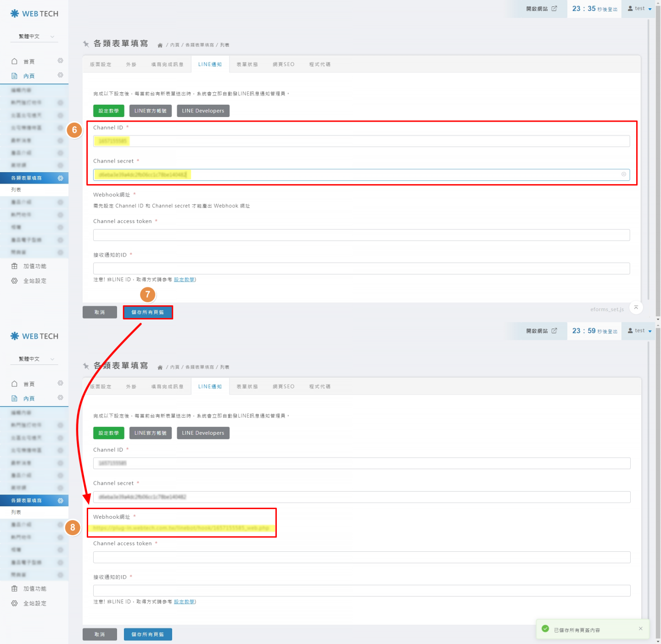Click 開啟網站 beside the 23:35 timer
661x644 pixels.
[x=541, y=9]
